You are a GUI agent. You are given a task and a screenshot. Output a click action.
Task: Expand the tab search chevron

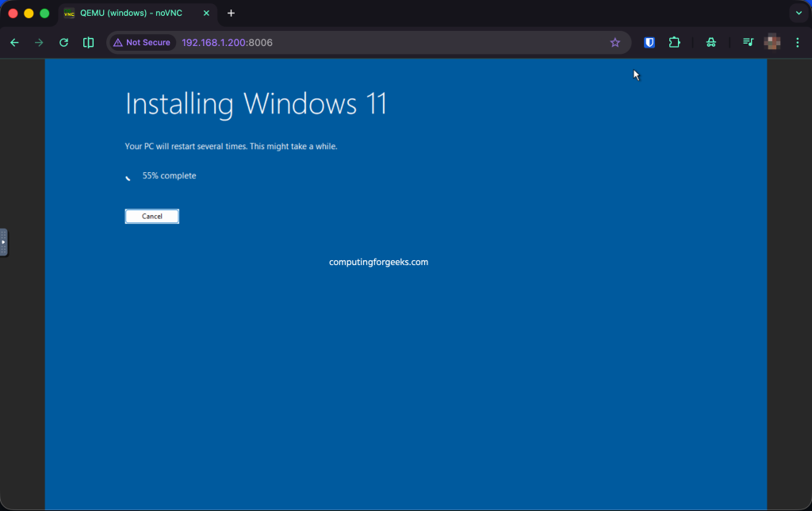click(x=799, y=13)
